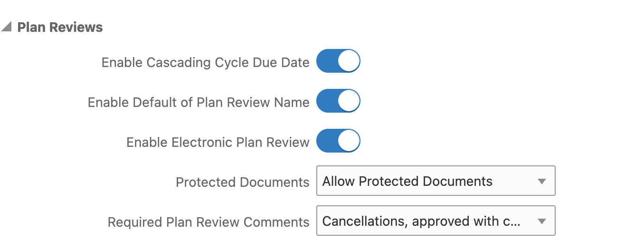The width and height of the screenshot is (644, 250).
Task: Click the Allow Protected Documents selected value
Action: (x=407, y=181)
